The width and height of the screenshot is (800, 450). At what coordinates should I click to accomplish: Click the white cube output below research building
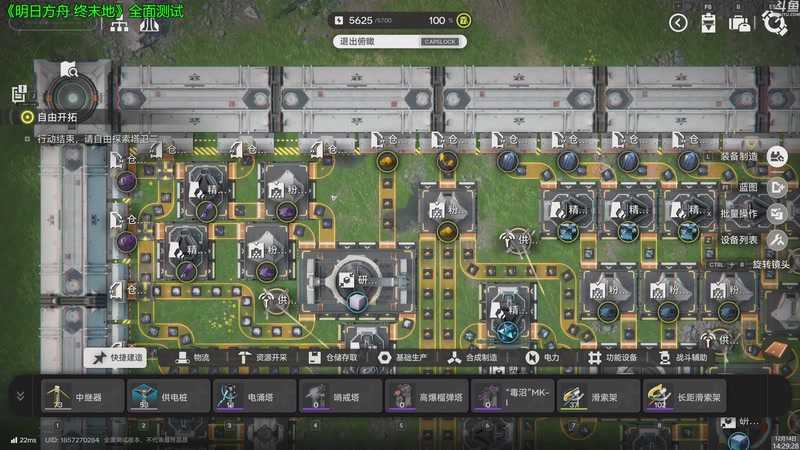pyautogui.click(x=357, y=303)
